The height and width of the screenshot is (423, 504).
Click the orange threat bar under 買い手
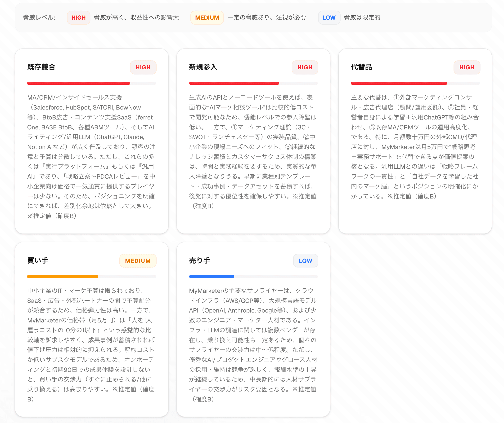pyautogui.click(x=62, y=277)
